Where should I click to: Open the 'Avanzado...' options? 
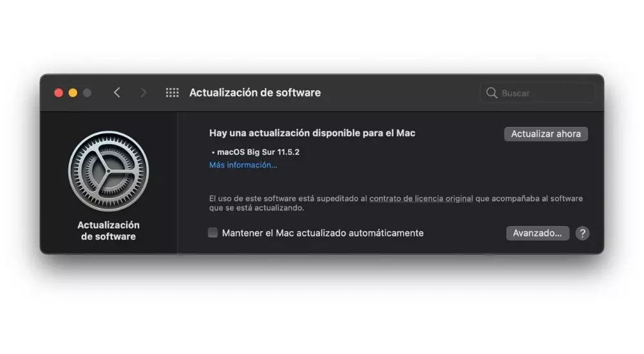(x=538, y=233)
